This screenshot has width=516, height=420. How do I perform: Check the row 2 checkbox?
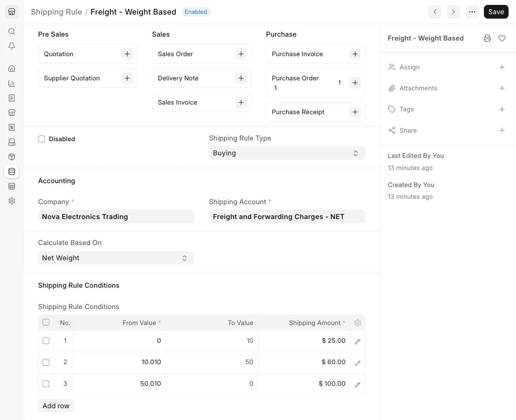[46, 362]
